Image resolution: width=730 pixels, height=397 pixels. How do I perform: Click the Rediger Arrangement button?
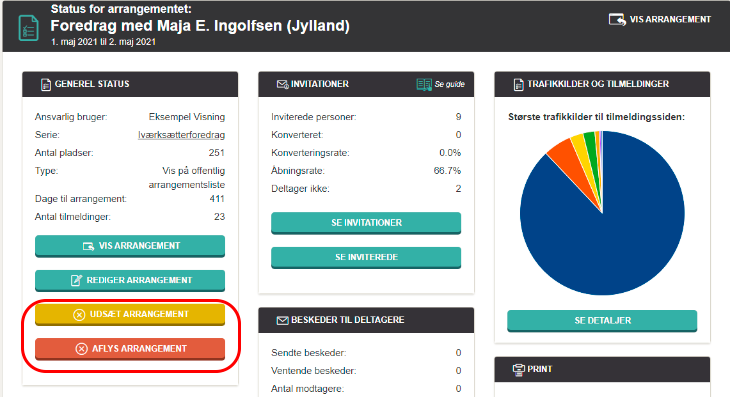click(x=130, y=280)
